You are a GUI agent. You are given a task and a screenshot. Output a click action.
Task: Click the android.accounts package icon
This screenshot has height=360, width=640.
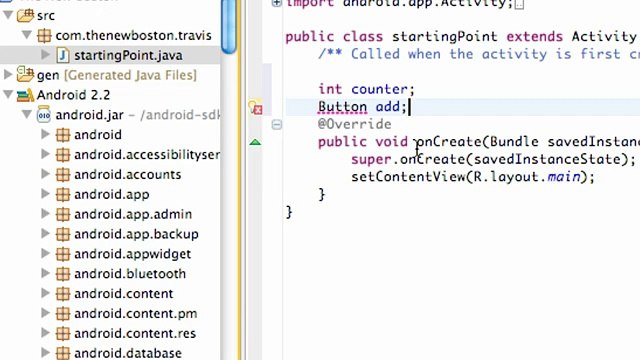[x=62, y=174]
